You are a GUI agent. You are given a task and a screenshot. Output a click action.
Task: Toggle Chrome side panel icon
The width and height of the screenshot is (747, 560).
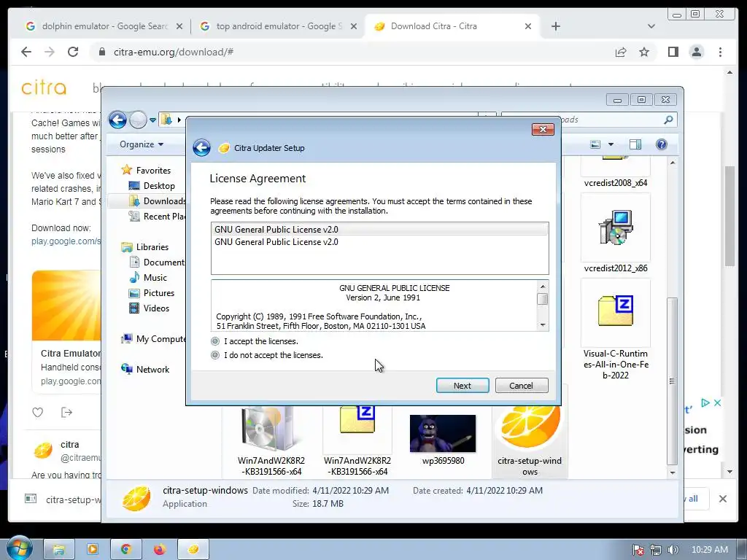673,52
